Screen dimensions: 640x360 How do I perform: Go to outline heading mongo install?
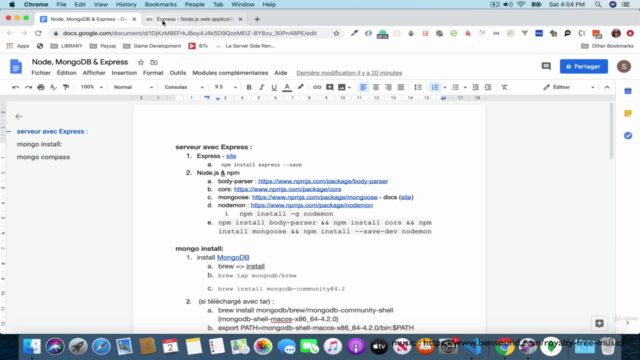pos(39,144)
